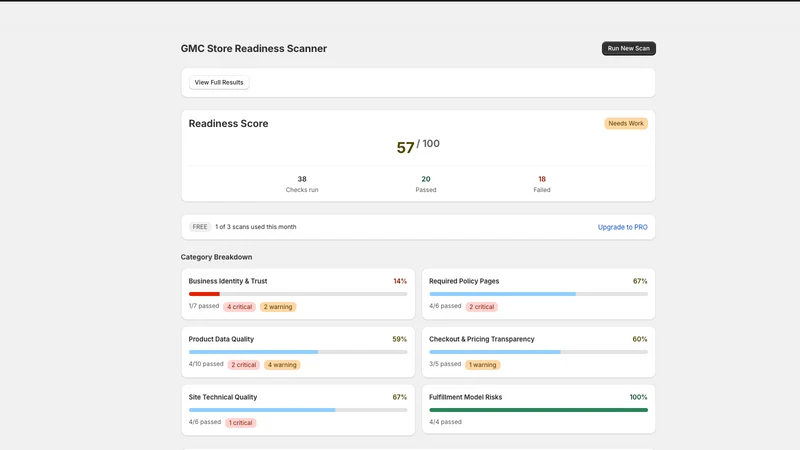
Task: Click 2 critical badge under Required Policy Pages
Action: pos(482,307)
